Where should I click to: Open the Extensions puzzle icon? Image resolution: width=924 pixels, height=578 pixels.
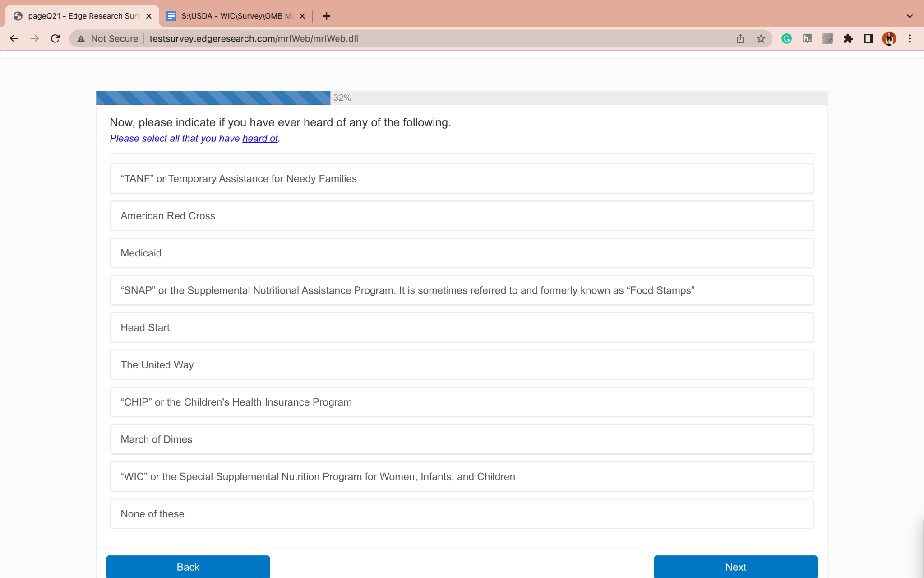[848, 39]
